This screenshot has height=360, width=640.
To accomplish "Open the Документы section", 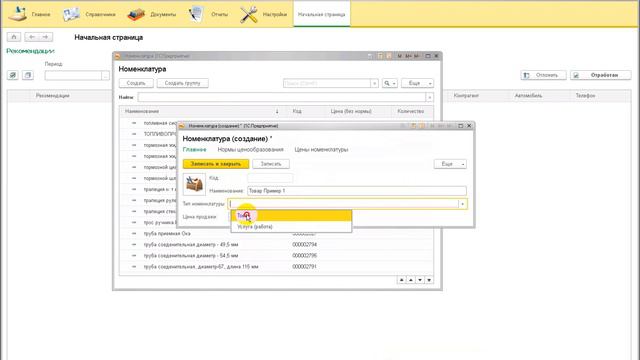I will [x=151, y=14].
